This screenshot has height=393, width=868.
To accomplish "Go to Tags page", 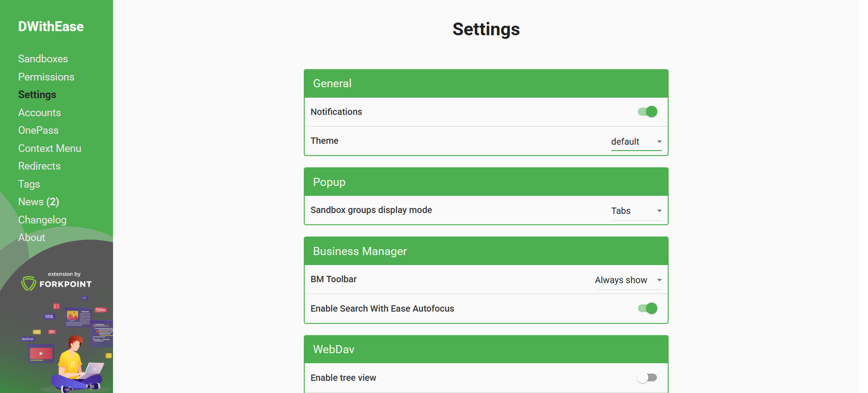I will click(29, 184).
